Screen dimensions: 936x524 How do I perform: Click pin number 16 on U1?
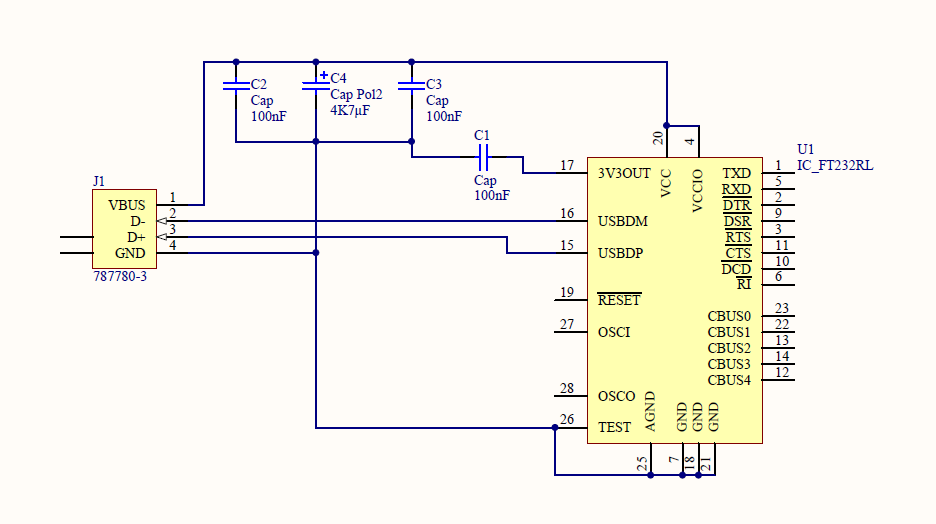567,214
